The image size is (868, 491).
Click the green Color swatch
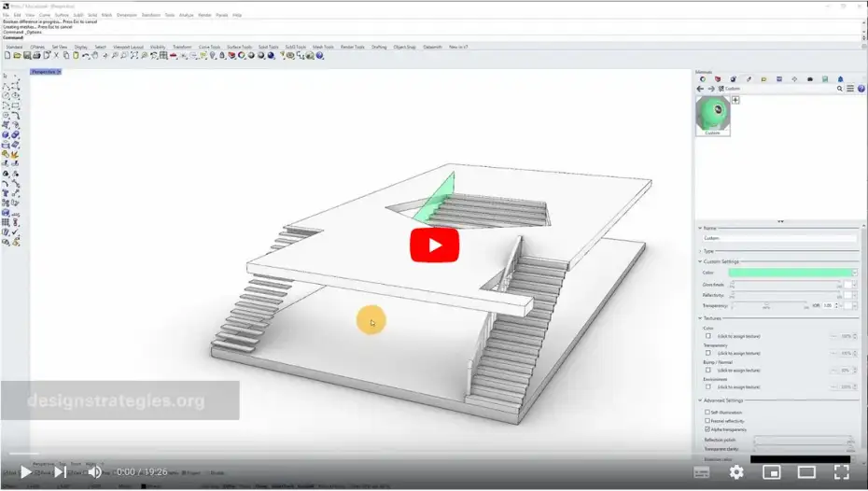coord(790,273)
